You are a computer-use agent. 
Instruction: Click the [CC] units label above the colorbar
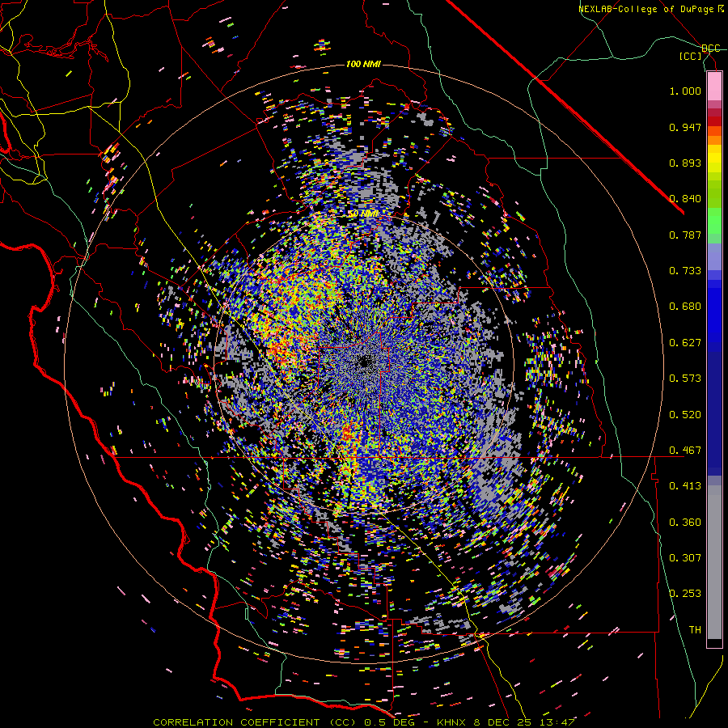(691, 56)
